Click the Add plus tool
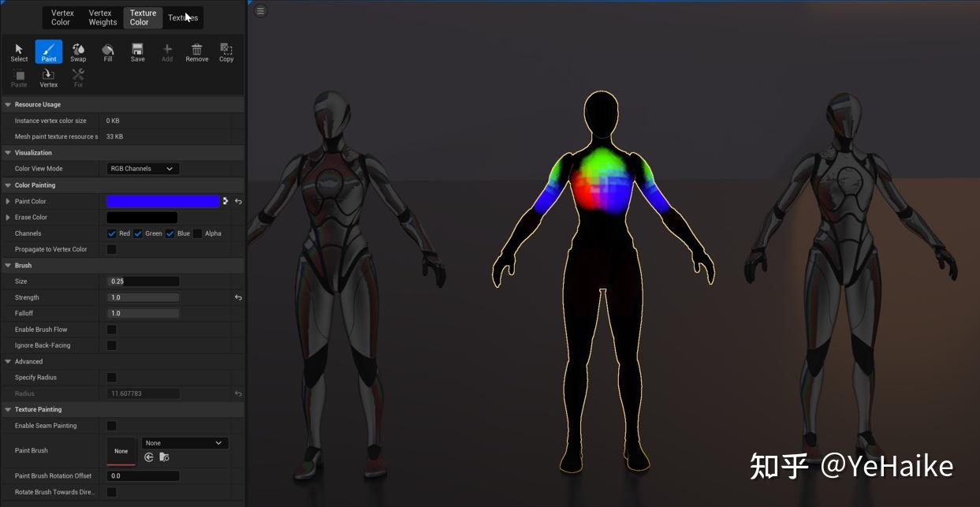The height and width of the screenshot is (507, 980). (167, 52)
